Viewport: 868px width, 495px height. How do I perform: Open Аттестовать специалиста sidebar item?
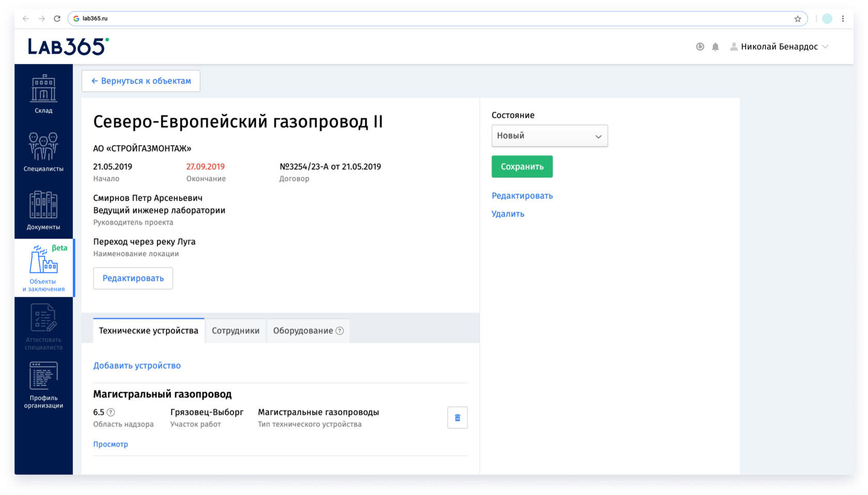(x=43, y=326)
